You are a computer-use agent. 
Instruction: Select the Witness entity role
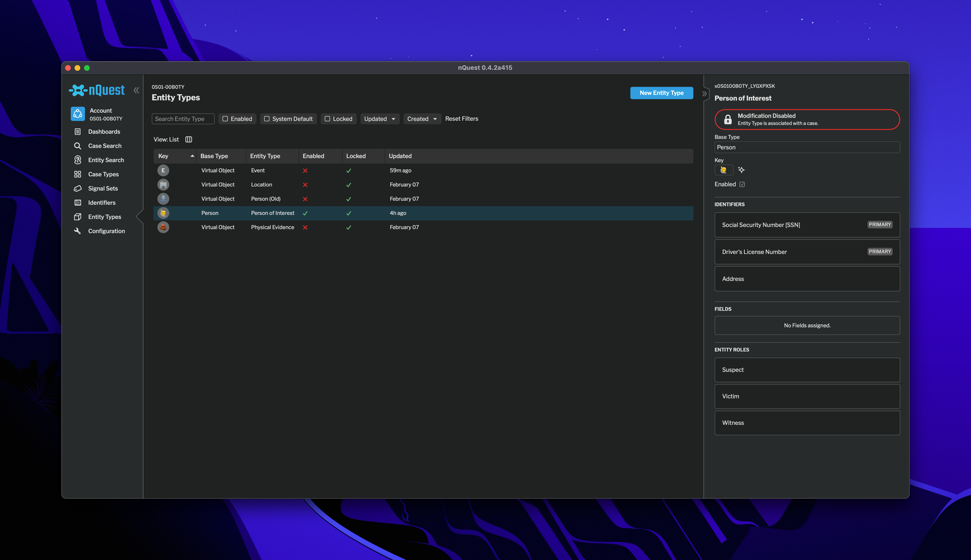pos(807,423)
